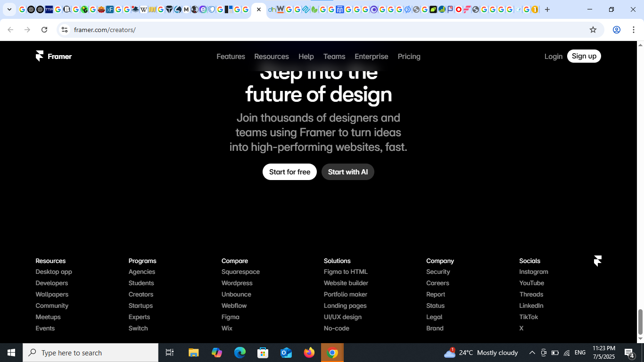Go back using the browser back arrow
This screenshot has height=362, width=644.
click(10, 30)
